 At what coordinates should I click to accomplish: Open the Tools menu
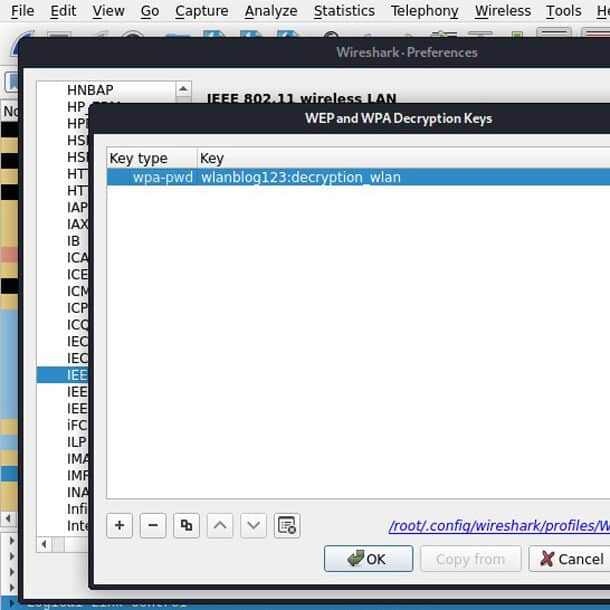pyautogui.click(x=563, y=11)
